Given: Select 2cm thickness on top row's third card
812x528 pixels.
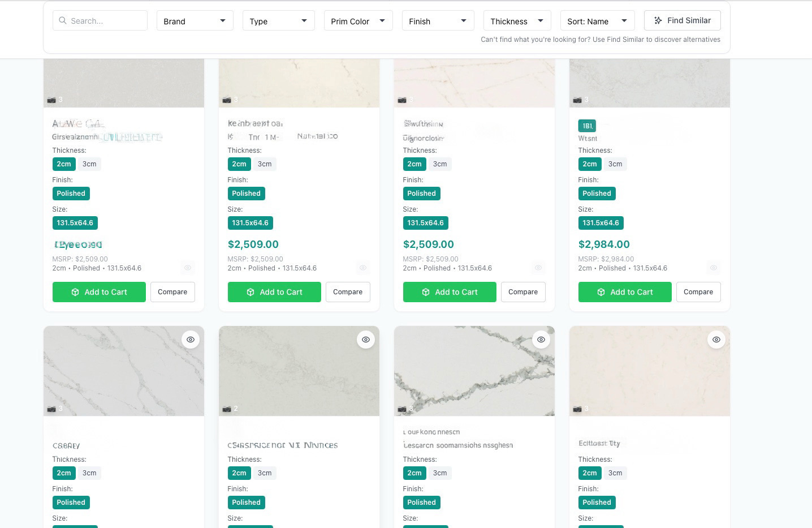Looking at the screenshot, I should point(414,164).
